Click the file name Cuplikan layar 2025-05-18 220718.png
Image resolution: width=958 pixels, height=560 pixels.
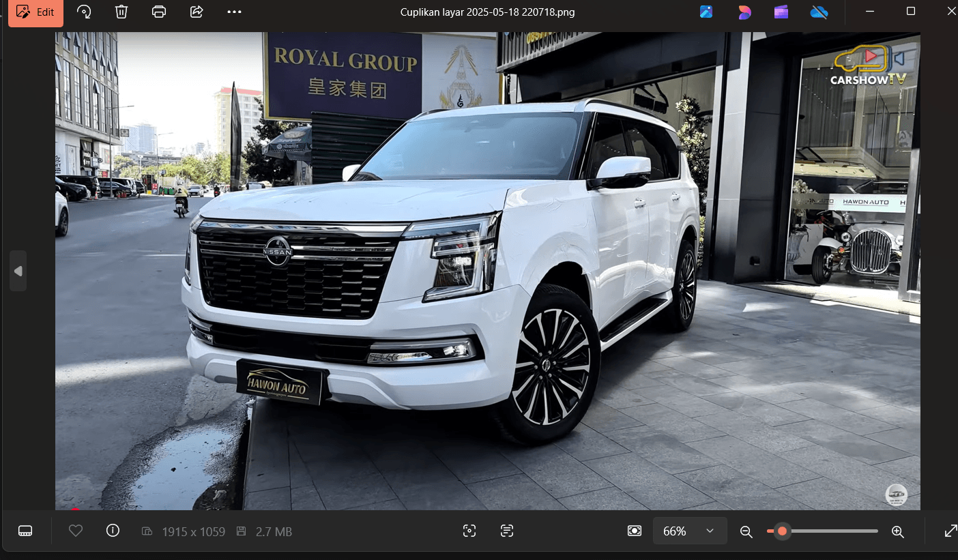coord(488,12)
